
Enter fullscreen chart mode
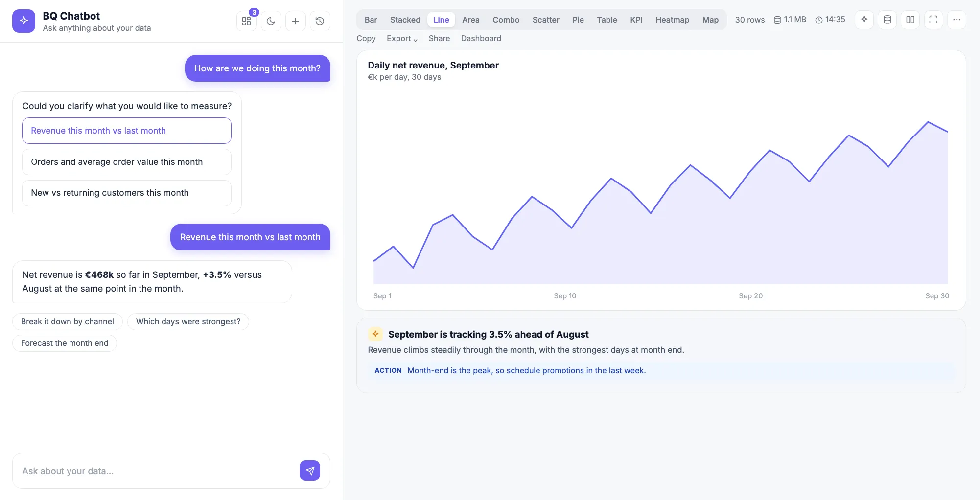(933, 20)
